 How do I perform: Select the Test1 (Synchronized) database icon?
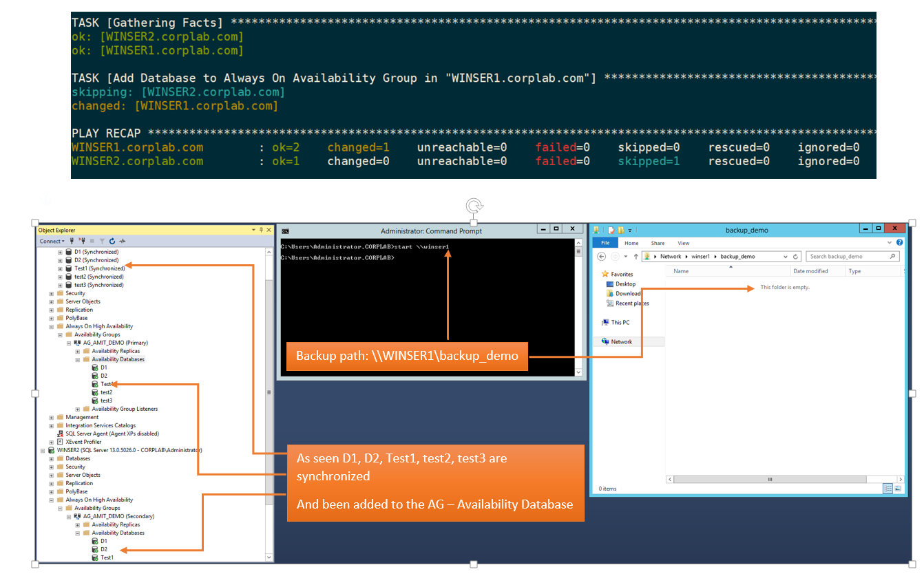[68, 268]
